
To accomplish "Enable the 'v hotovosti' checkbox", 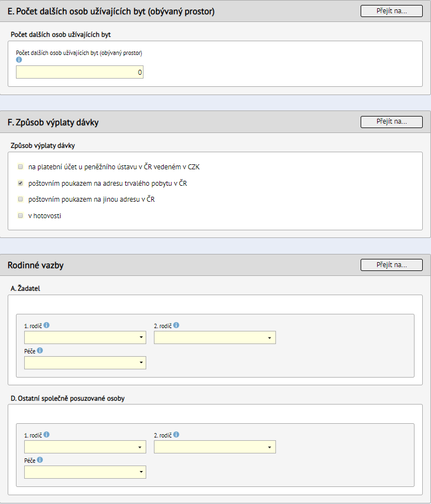I will tap(20, 215).
